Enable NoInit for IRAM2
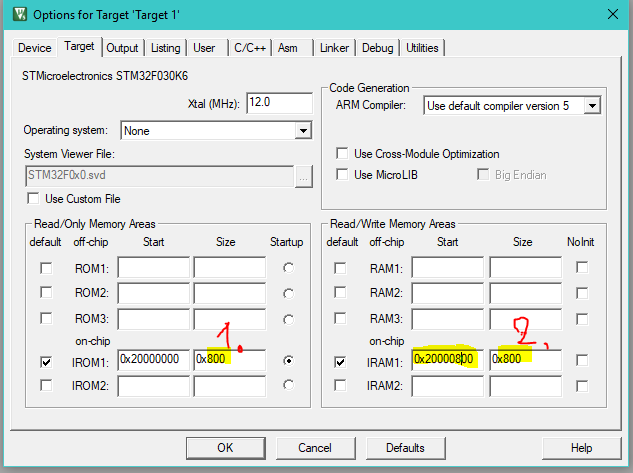633x473 pixels. (x=582, y=386)
